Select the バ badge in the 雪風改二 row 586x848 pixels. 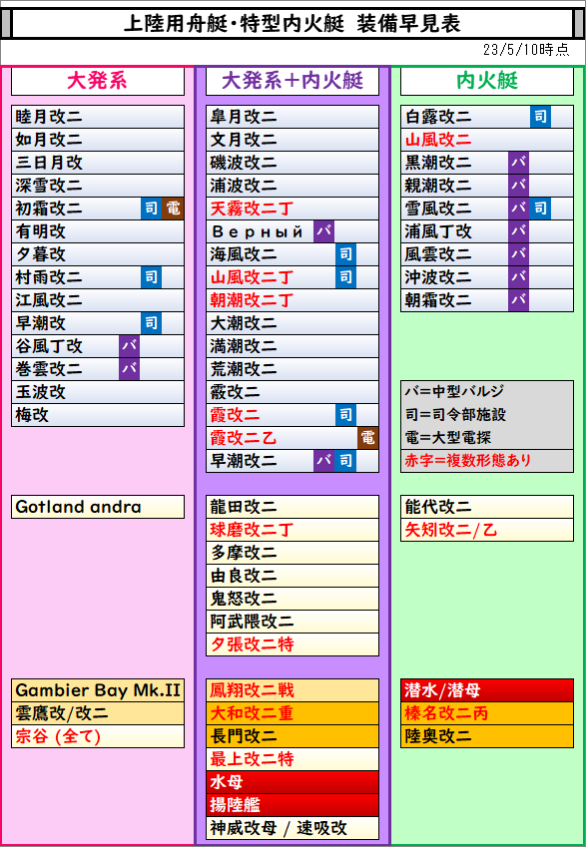518,208
